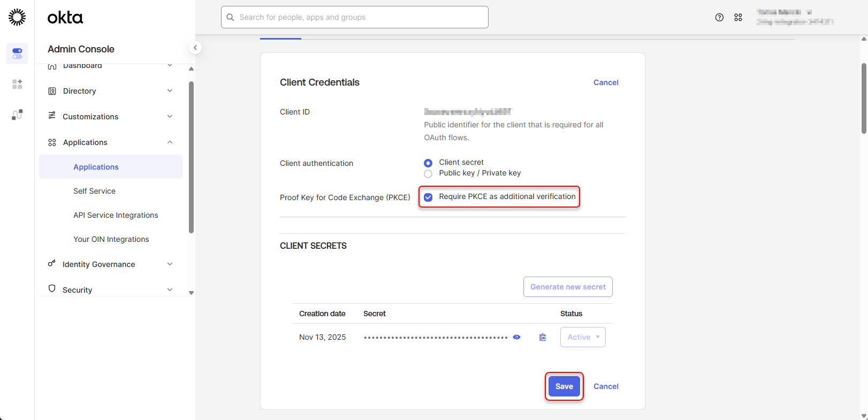The height and width of the screenshot is (420, 868).
Task: Reveal the client secret with eye icon
Action: (x=516, y=337)
